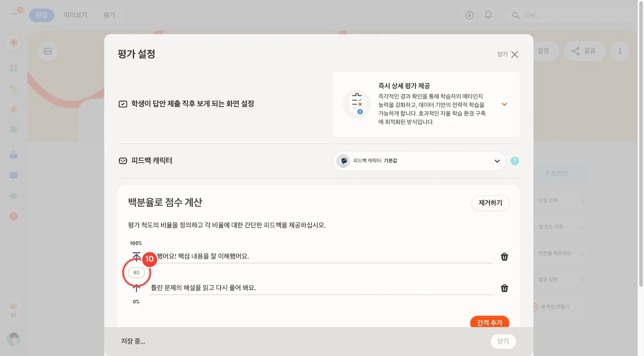Select the 짧은 답변 item in background
644x356 pixels.
tap(548, 280)
